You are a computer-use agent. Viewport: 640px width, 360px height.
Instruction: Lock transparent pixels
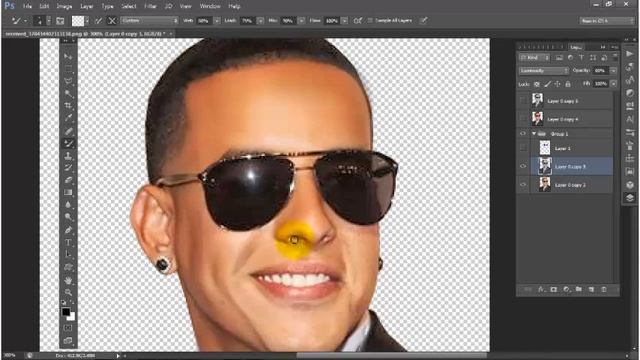537,84
